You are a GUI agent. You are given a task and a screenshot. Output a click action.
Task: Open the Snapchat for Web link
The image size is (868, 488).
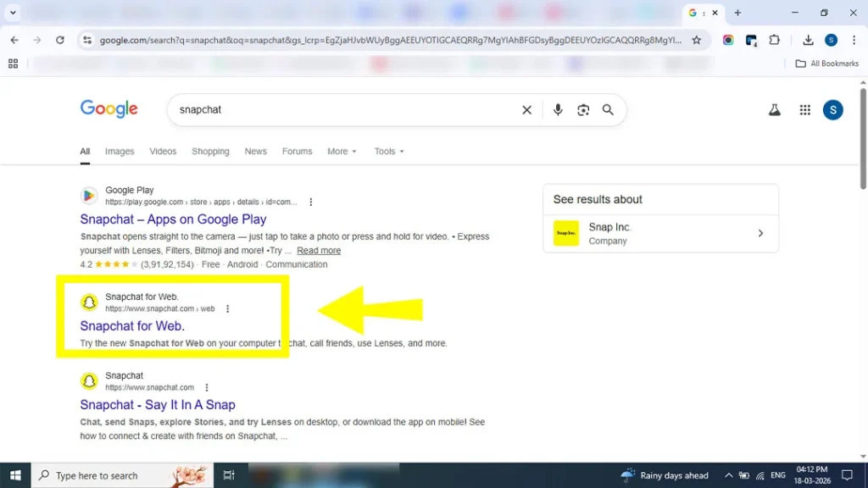point(132,326)
